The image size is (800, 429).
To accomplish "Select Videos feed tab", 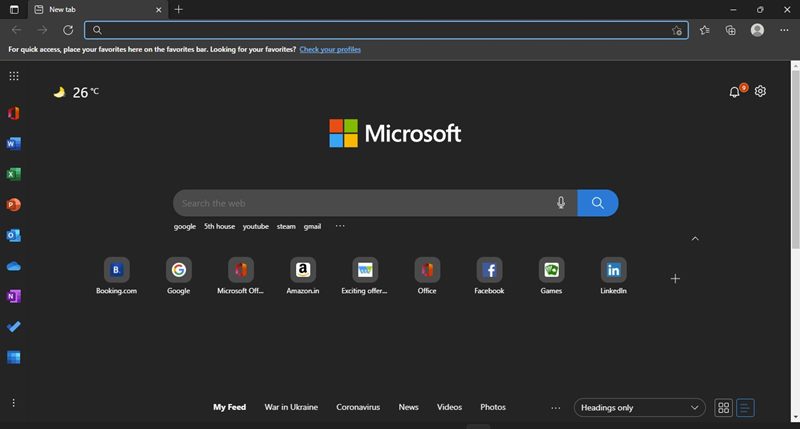I will coord(449,407).
